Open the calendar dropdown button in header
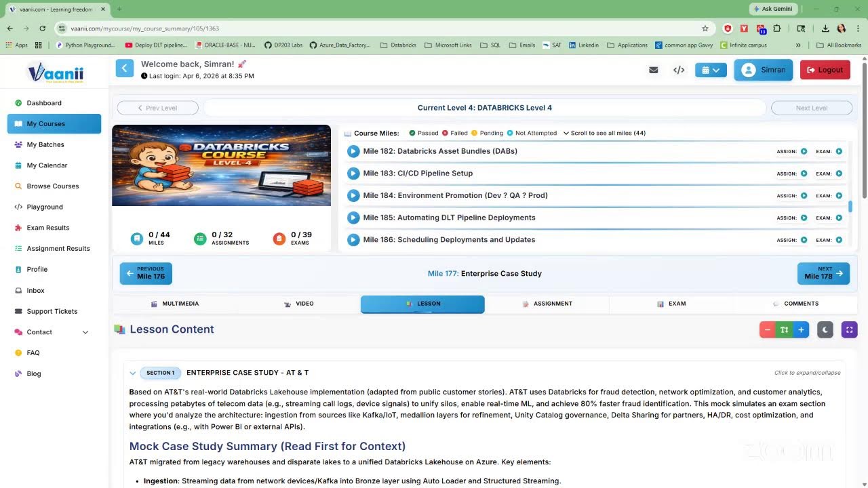This screenshot has height=488, width=868. (x=711, y=70)
